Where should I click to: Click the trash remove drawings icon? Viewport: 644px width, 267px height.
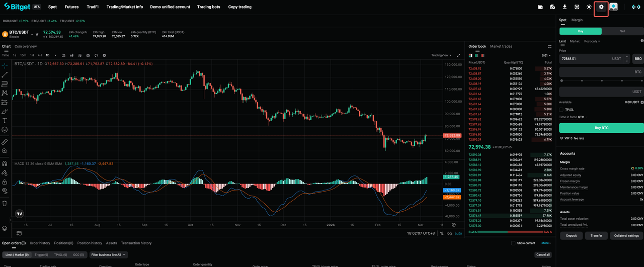5,203
